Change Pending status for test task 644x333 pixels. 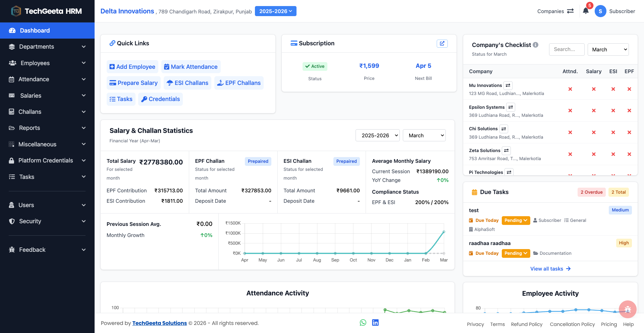516,221
